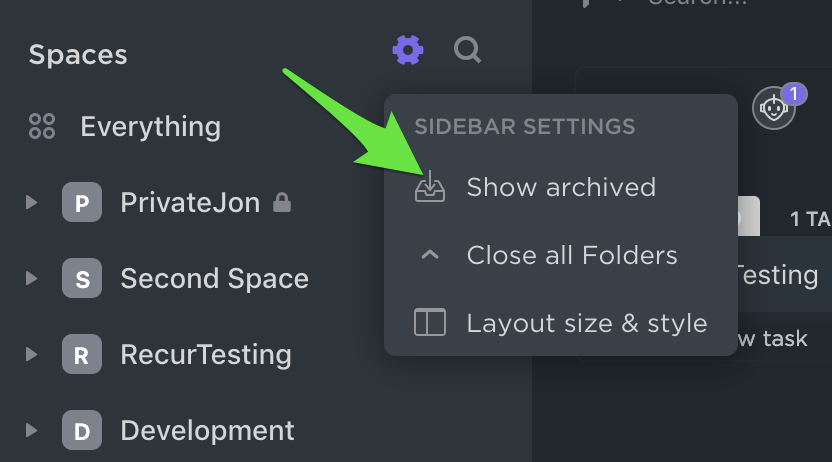The image size is (832, 462).
Task: Open Layout size & style option
Action: [x=561, y=323]
